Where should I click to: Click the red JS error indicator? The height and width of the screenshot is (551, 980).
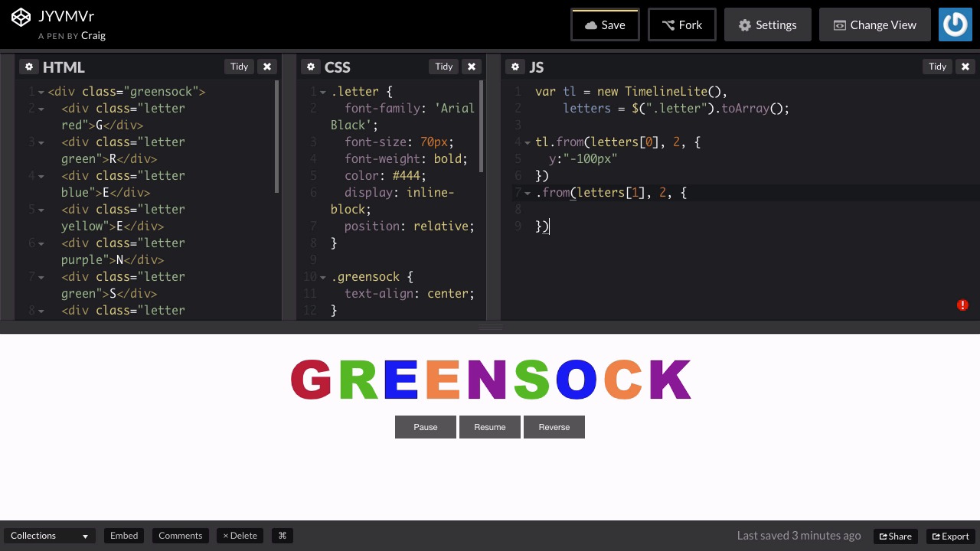click(x=962, y=305)
